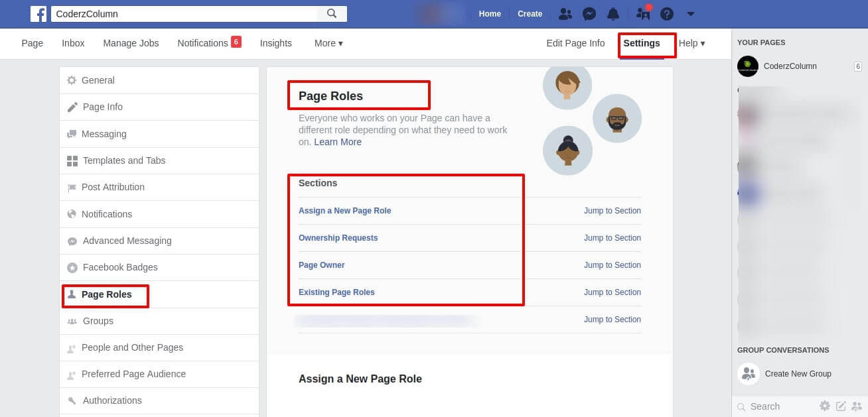Click the Page Info pencil icon

click(x=72, y=107)
